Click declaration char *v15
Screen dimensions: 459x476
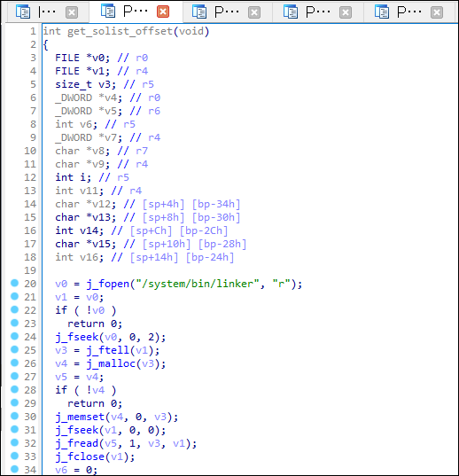pos(86,244)
